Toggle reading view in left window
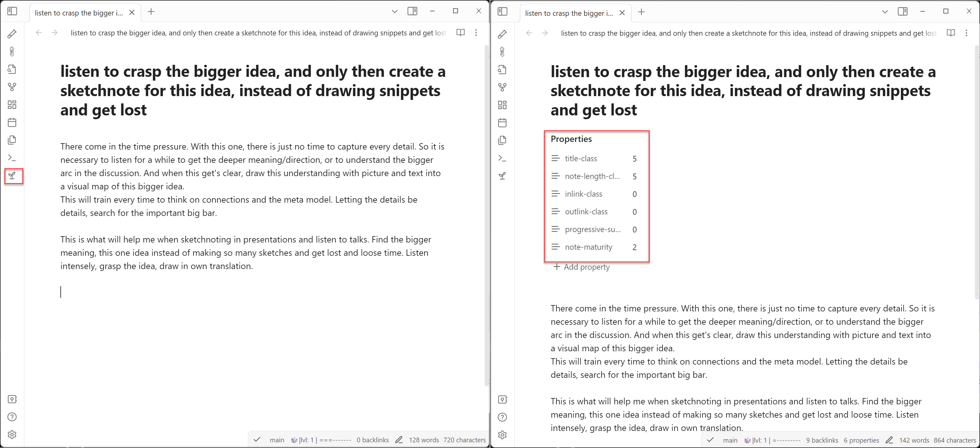Screen dimensions: 980x448 click(x=460, y=33)
